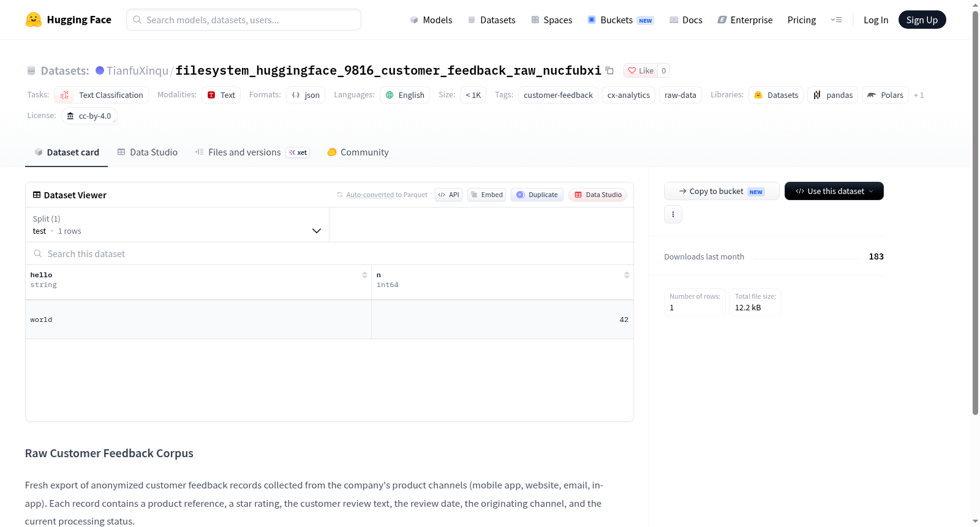Click the cc-by-4.0 license tag
The image size is (980, 527).
click(89, 116)
